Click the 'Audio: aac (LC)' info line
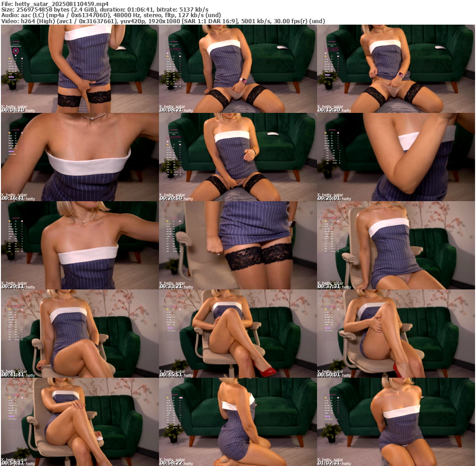Viewport: 476px width, 466px height. tap(111, 15)
